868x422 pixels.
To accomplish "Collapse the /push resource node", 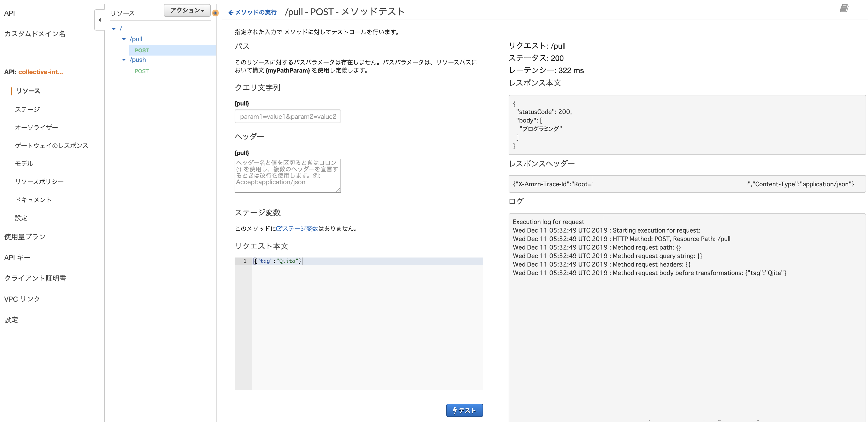I will tap(124, 60).
